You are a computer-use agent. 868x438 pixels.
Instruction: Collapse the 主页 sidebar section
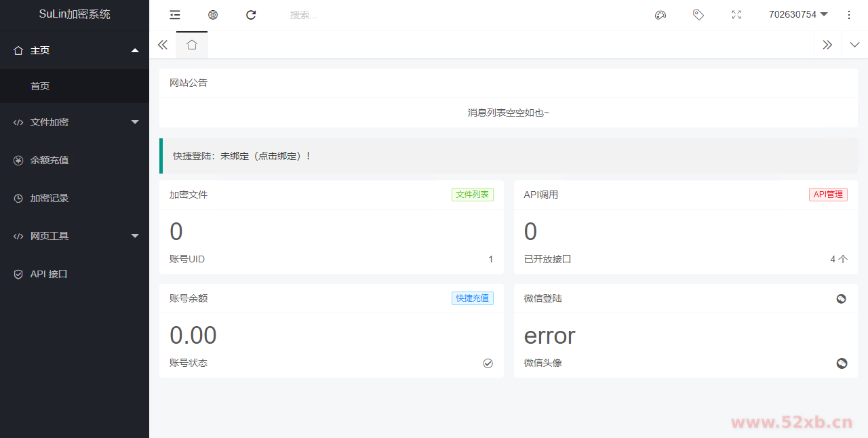click(x=75, y=50)
